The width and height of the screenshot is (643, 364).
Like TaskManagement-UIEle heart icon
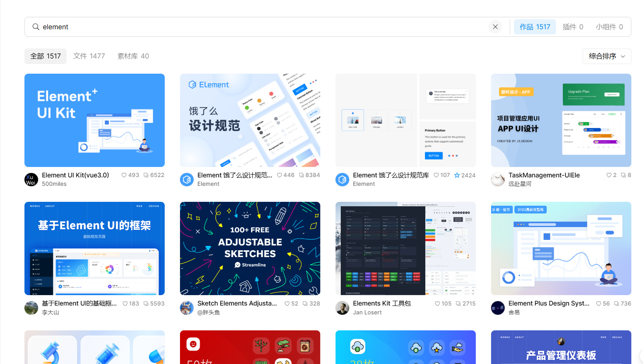pyautogui.click(x=609, y=175)
